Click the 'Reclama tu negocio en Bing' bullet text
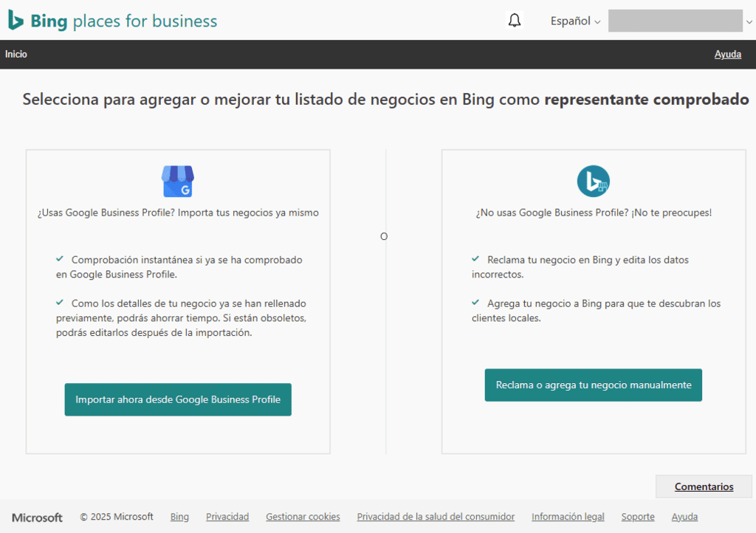The width and height of the screenshot is (756, 533). pos(580,267)
